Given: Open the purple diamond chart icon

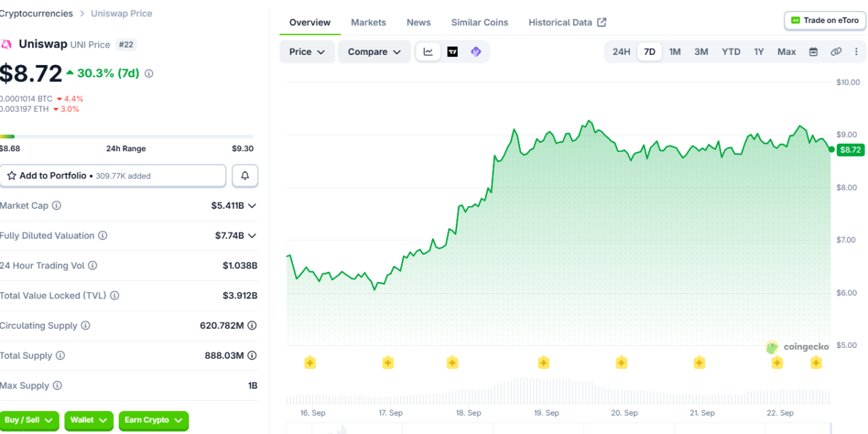Looking at the screenshot, I should [x=476, y=52].
